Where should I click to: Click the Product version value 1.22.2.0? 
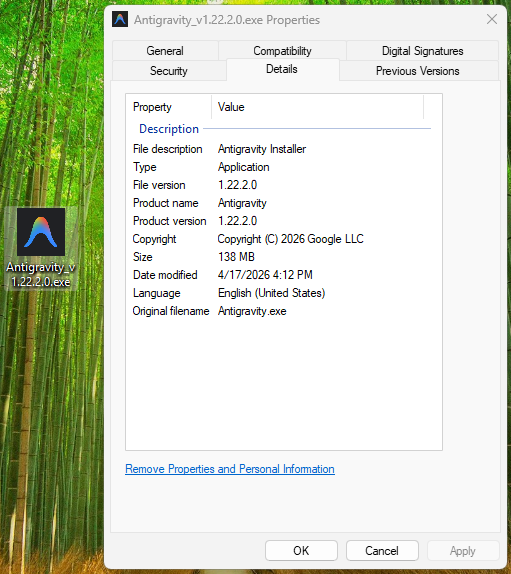238,221
